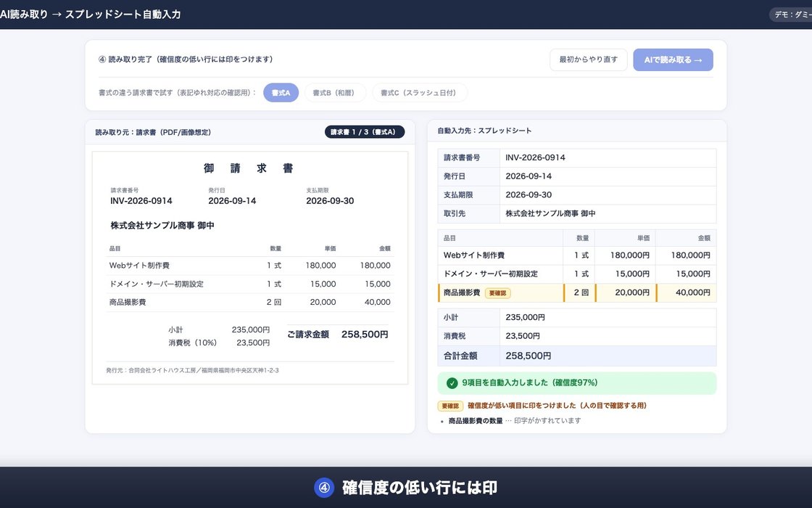The height and width of the screenshot is (508, 812).
Task: Click spreadsheet amount 40,000円
Action: [x=687, y=293]
